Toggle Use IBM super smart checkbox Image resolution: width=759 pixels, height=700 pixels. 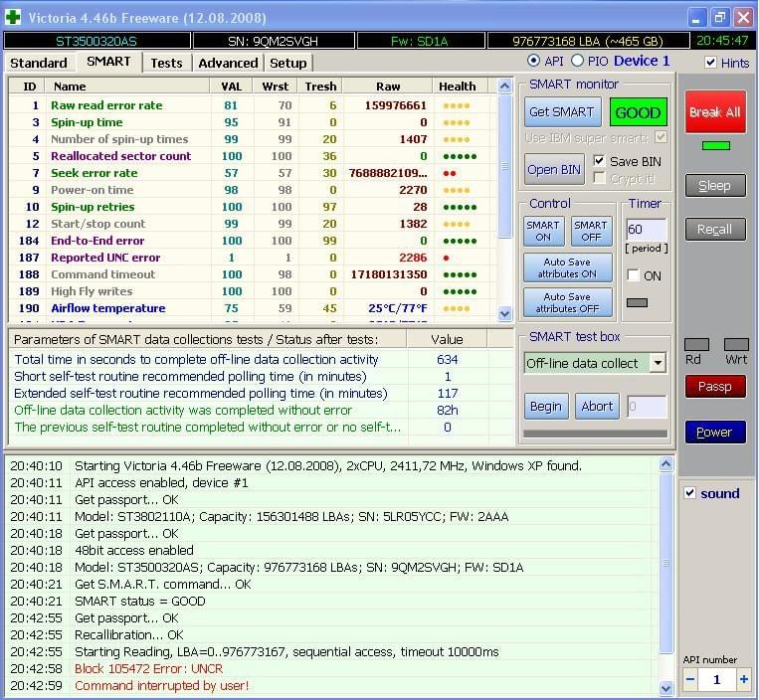[x=661, y=137]
